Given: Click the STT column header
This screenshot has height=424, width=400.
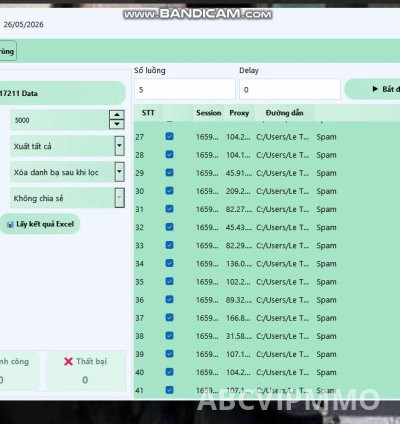Looking at the screenshot, I should pos(148,113).
